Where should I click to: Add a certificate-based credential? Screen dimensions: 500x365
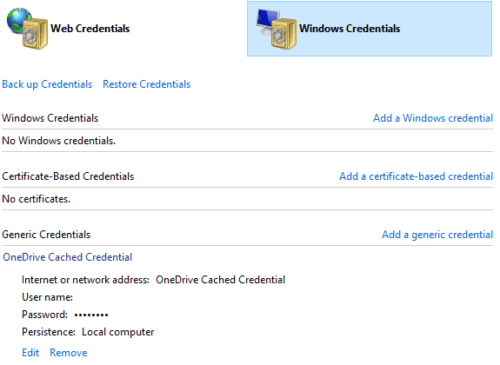pos(416,176)
